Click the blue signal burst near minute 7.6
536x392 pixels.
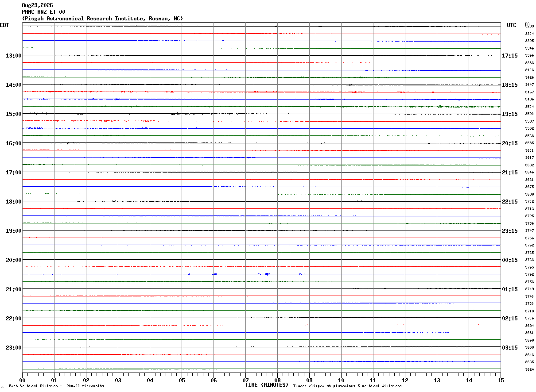[x=267, y=274]
